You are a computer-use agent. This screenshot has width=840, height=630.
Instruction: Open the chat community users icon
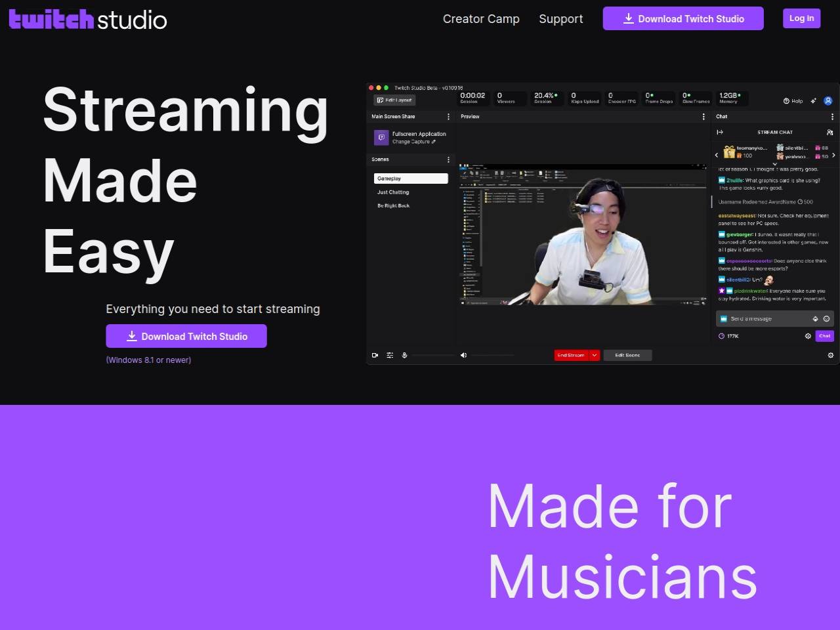coord(829,132)
